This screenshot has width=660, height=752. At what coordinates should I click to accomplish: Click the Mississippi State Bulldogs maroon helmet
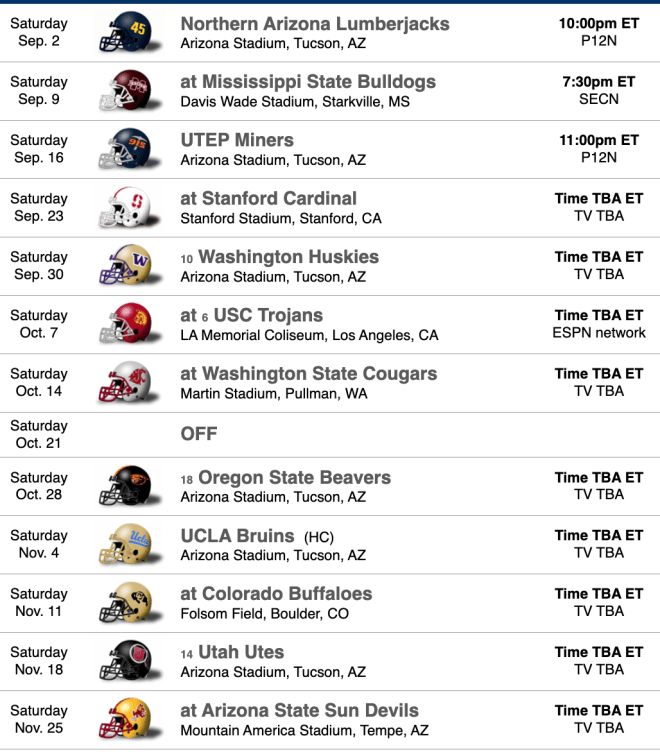coord(129,91)
